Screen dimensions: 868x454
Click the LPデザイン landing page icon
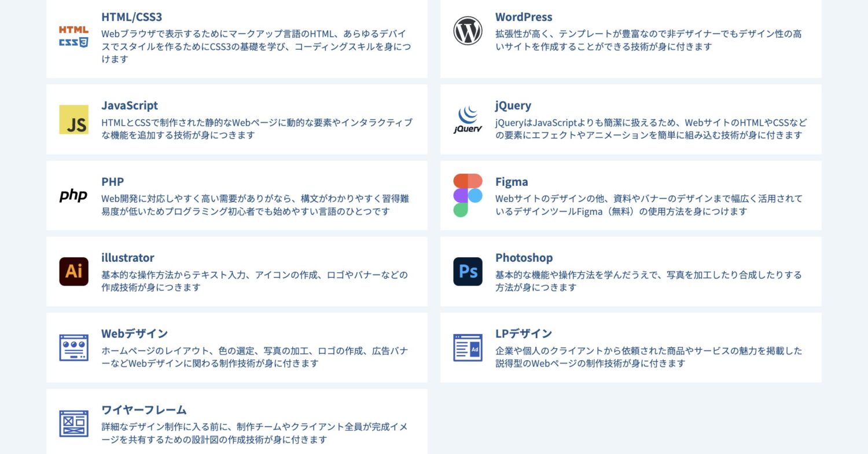(468, 347)
